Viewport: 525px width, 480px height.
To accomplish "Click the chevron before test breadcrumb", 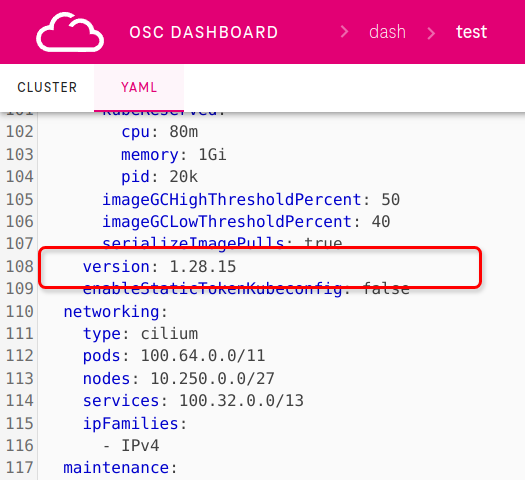I will pos(431,33).
